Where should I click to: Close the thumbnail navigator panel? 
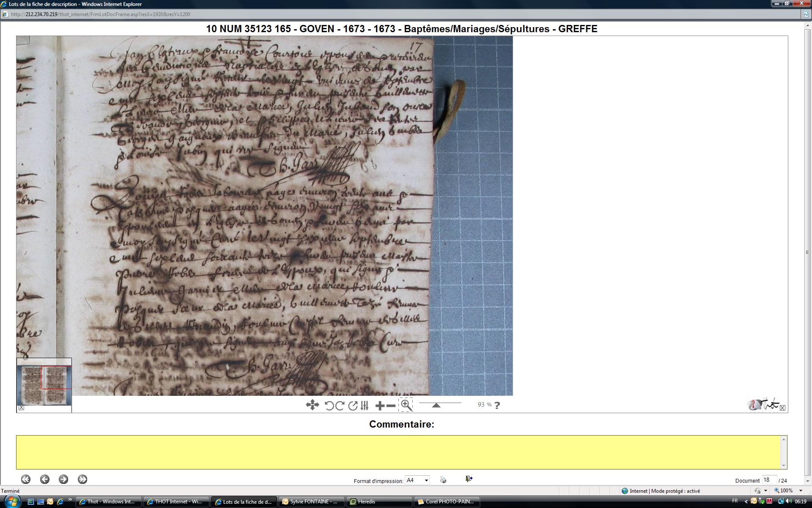pyautogui.click(x=21, y=408)
